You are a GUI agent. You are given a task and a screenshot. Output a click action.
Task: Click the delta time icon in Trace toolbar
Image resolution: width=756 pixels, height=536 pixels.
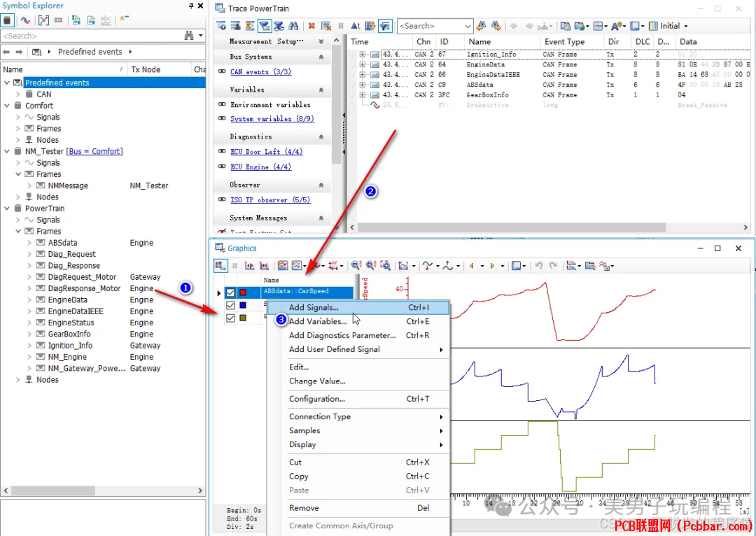[356, 26]
